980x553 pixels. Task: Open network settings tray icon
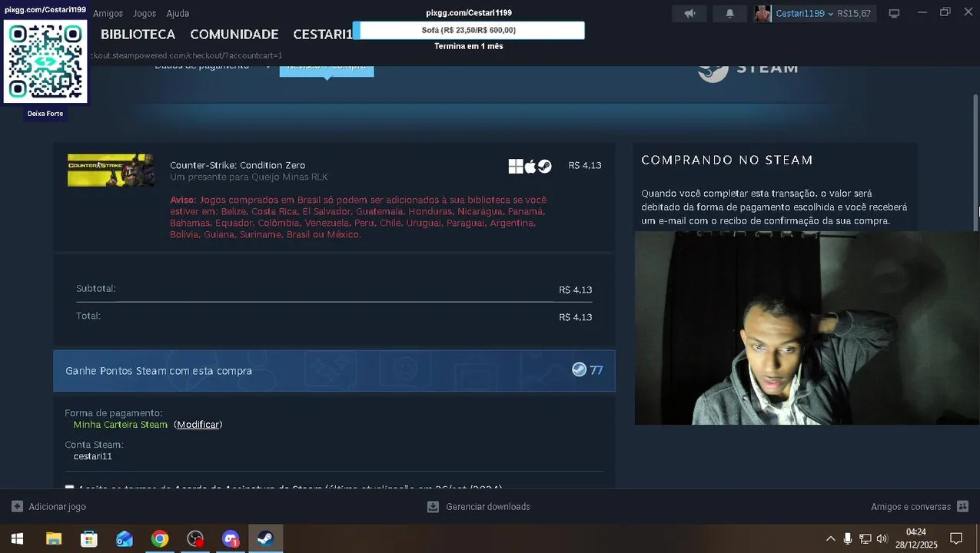865,538
